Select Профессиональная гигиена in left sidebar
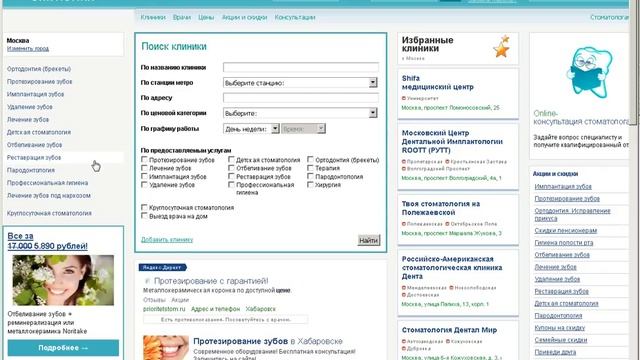 pyautogui.click(x=47, y=182)
